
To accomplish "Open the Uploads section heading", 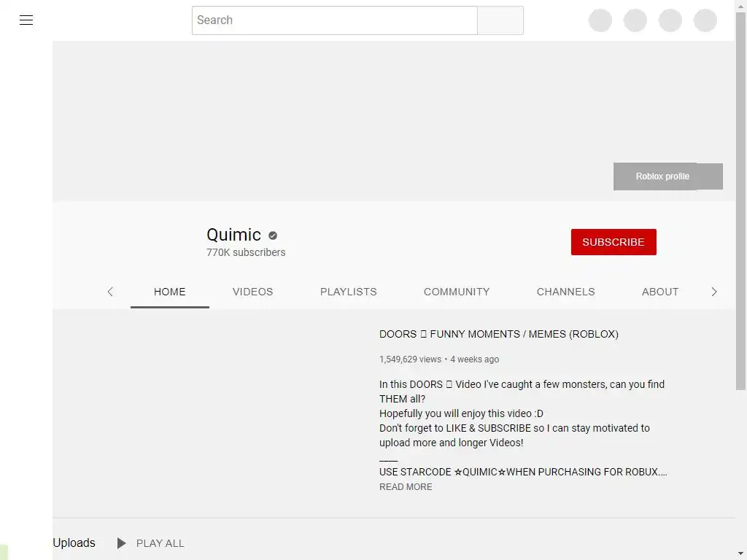I will point(74,542).
